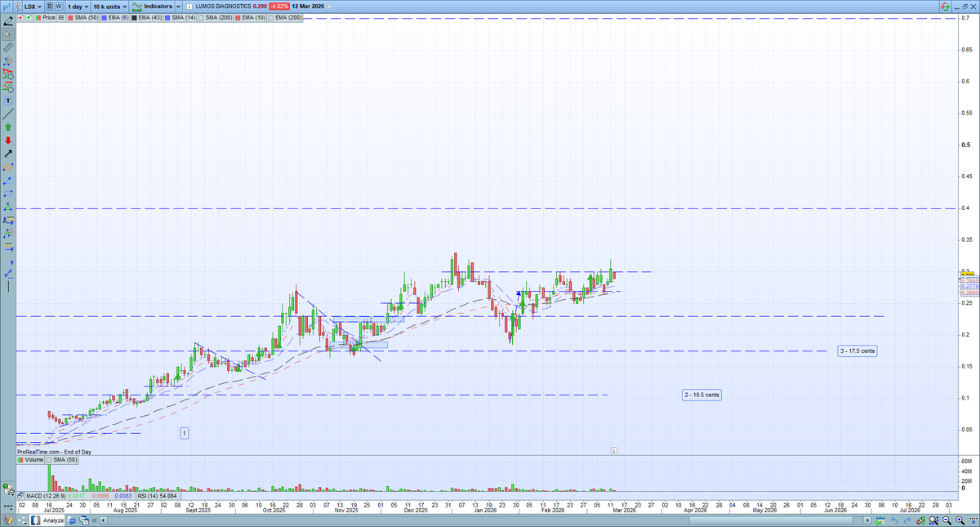
Task: Open the three-dots options icon at lower left
Action: click(8, 507)
